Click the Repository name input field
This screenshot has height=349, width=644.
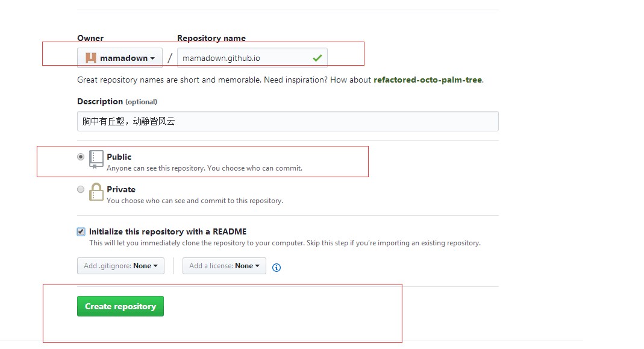tap(244, 58)
